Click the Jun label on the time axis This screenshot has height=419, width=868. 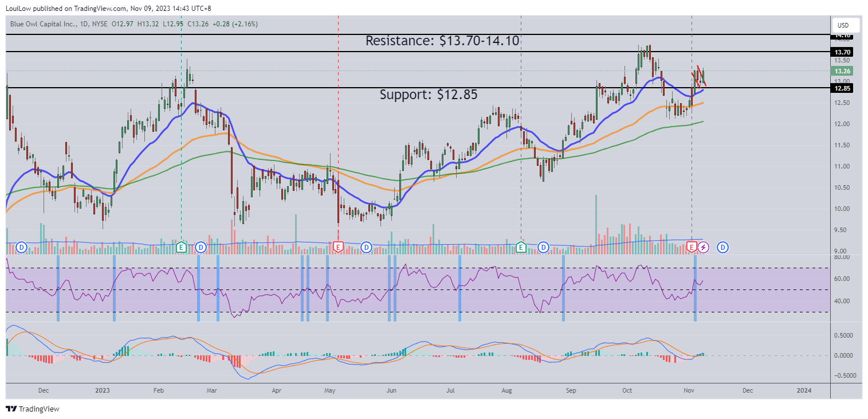[392, 390]
